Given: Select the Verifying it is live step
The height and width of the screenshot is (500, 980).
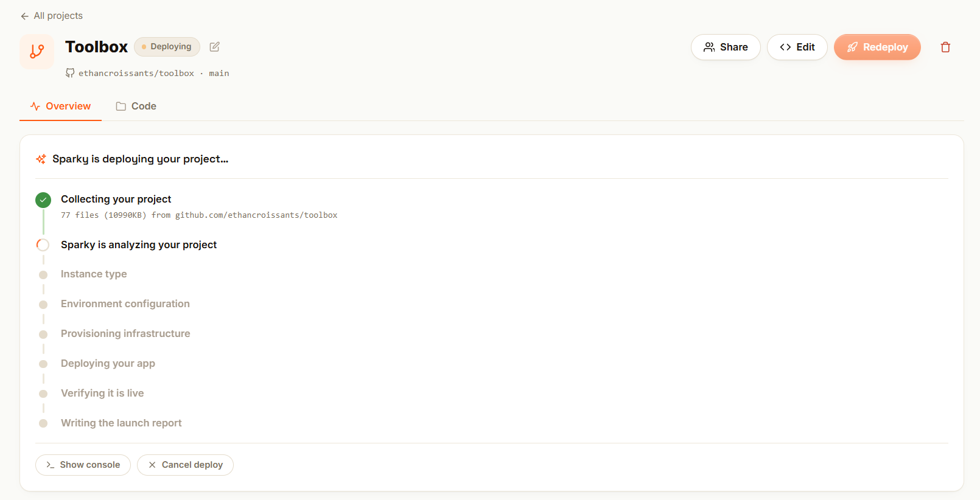Looking at the screenshot, I should 102,393.
